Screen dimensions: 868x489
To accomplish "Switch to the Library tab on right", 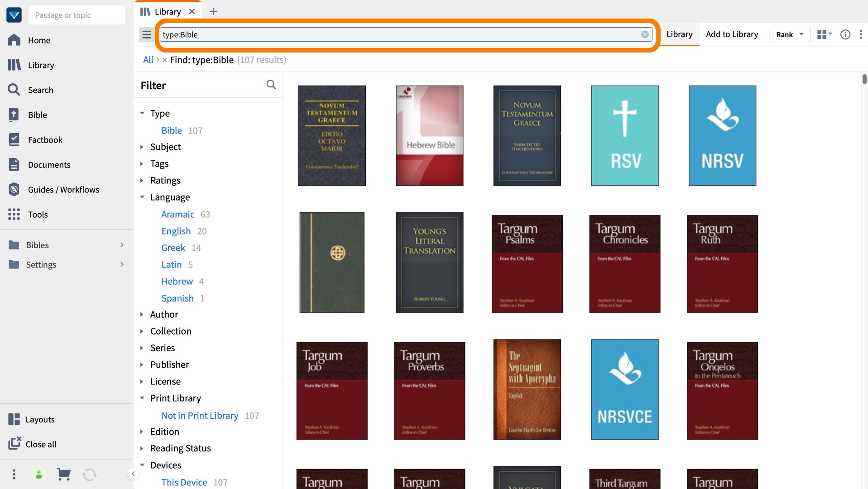I will tap(679, 34).
